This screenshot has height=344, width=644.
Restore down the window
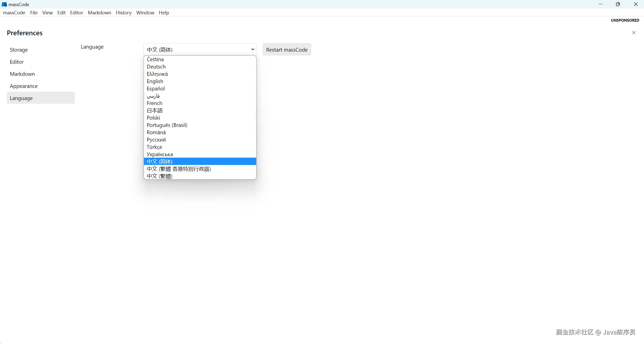(618, 4)
